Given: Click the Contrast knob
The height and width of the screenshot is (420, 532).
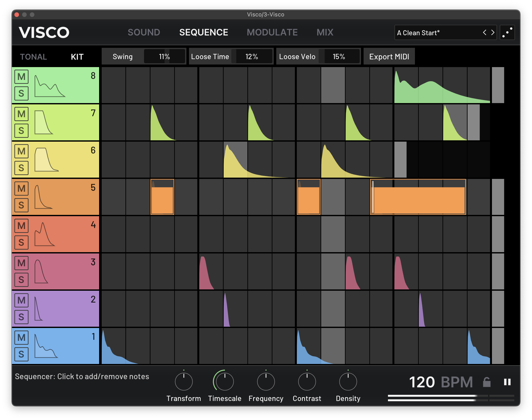Looking at the screenshot, I should tap(307, 381).
